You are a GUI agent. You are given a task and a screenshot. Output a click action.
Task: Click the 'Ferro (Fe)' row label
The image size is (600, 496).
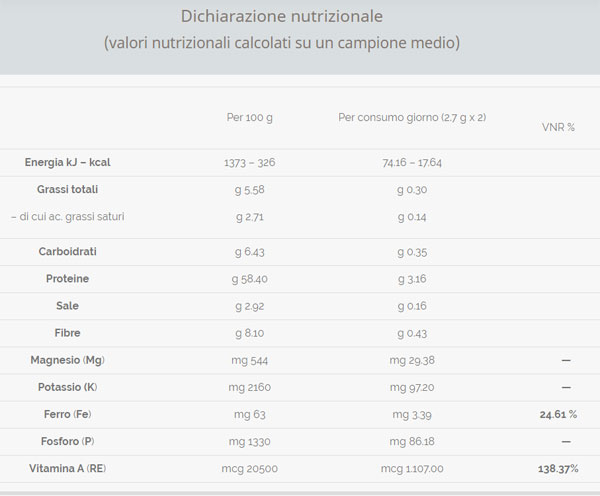(x=67, y=414)
